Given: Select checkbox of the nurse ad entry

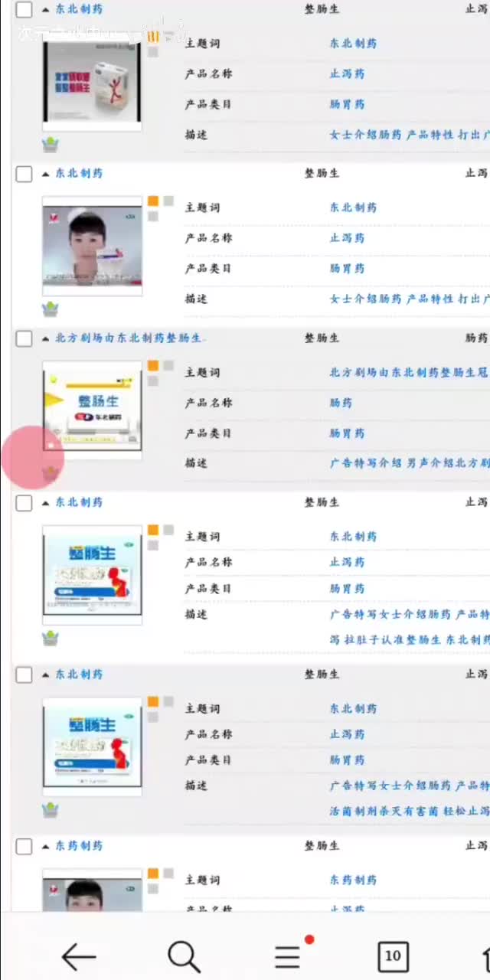Looking at the screenshot, I should [x=24, y=174].
